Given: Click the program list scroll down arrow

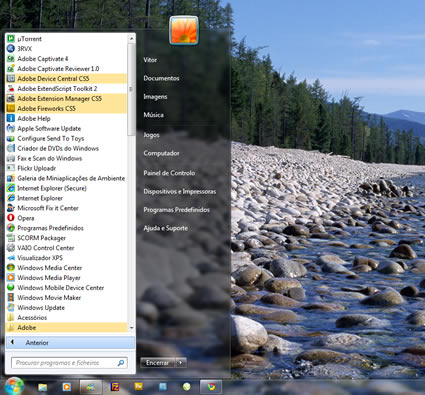Looking at the screenshot, I should [131, 328].
